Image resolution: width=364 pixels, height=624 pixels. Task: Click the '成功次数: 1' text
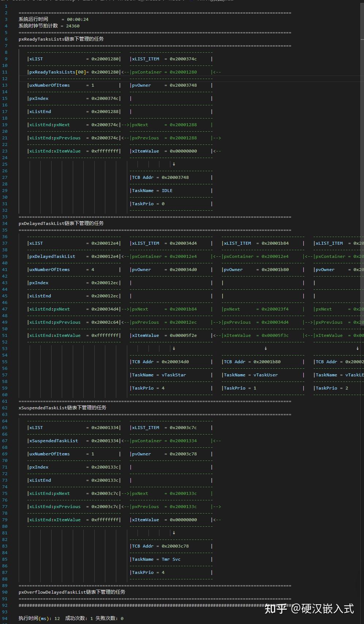[x=79, y=619]
